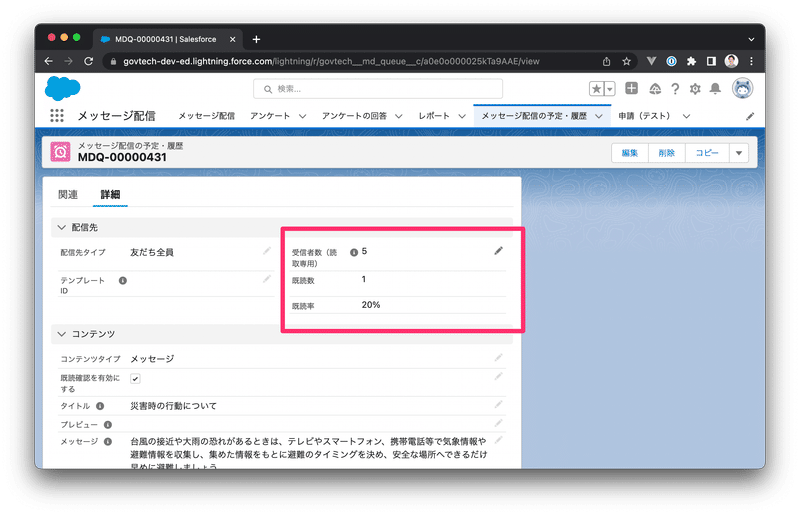Collapse the 配信先 section
The image size is (800, 515).
[x=62, y=227]
